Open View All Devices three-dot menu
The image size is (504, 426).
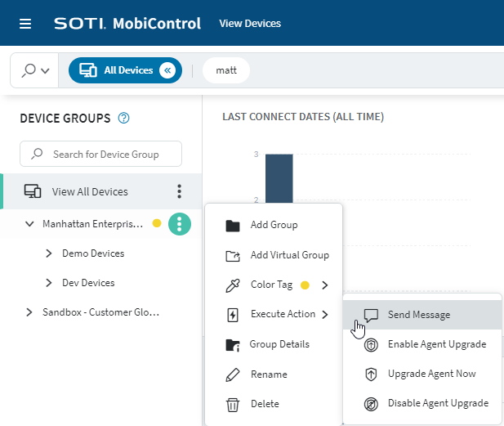[x=179, y=192]
